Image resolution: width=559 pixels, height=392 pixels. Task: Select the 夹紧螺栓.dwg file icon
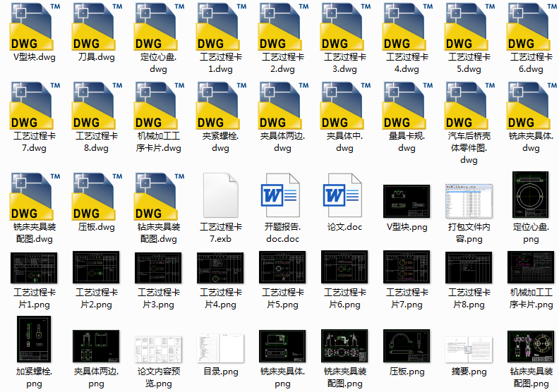(220, 106)
